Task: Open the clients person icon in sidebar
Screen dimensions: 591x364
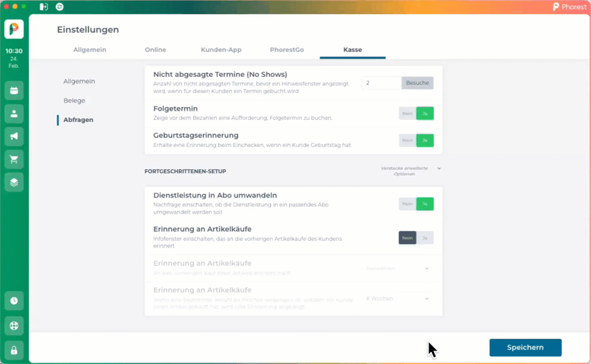Action: point(13,113)
